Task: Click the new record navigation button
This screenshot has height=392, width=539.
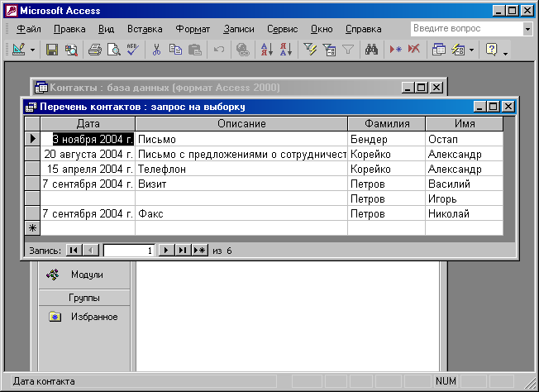Action: pyautogui.click(x=200, y=250)
